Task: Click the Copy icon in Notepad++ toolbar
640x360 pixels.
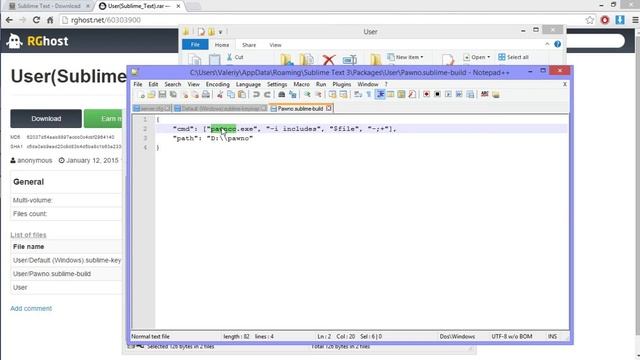Action: tap(231, 95)
